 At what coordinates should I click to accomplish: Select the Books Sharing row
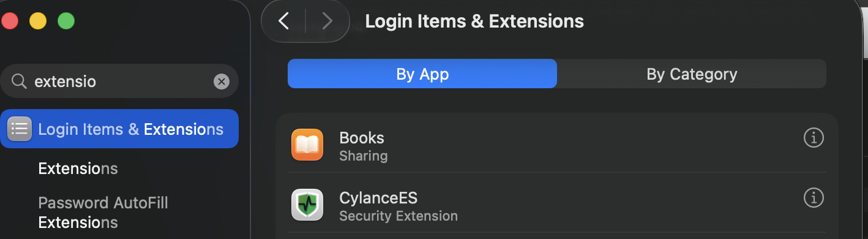(557, 145)
